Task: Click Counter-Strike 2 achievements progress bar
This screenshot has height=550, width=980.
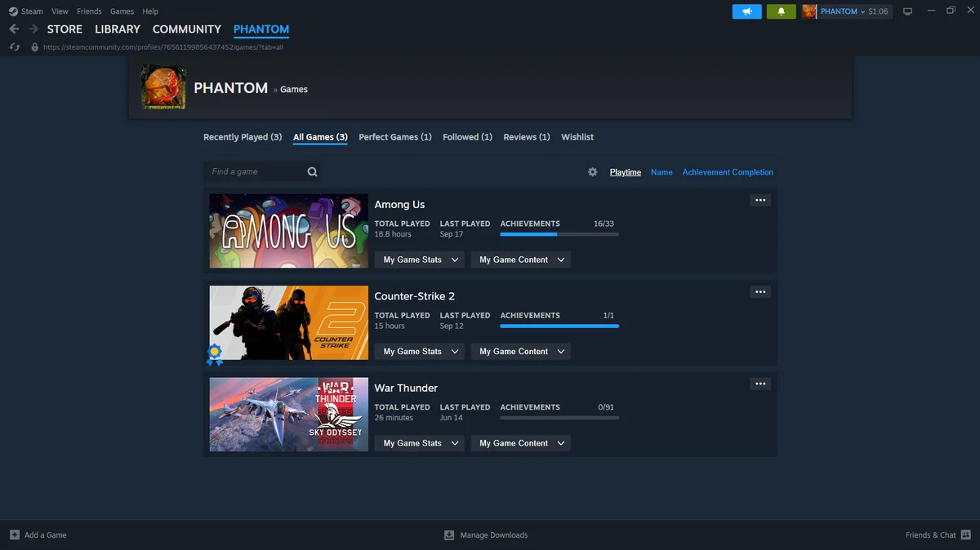Action: pos(559,326)
